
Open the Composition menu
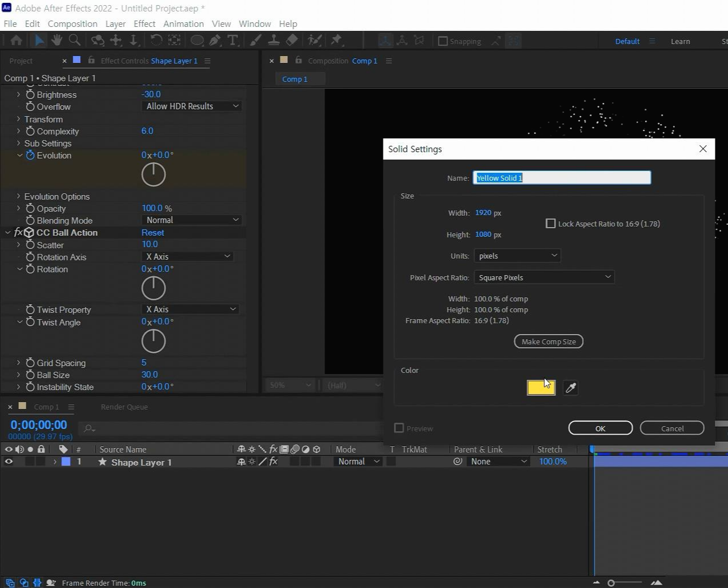tap(72, 23)
